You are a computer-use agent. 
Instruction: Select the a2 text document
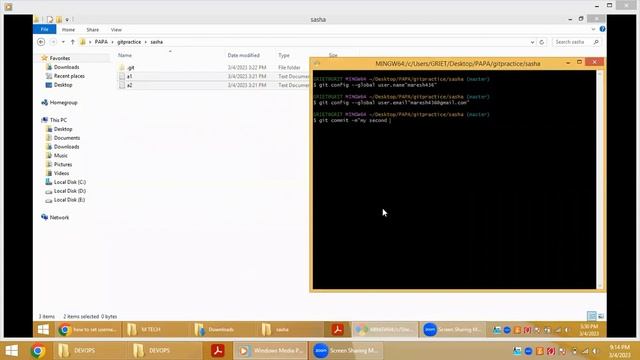[x=213, y=85]
